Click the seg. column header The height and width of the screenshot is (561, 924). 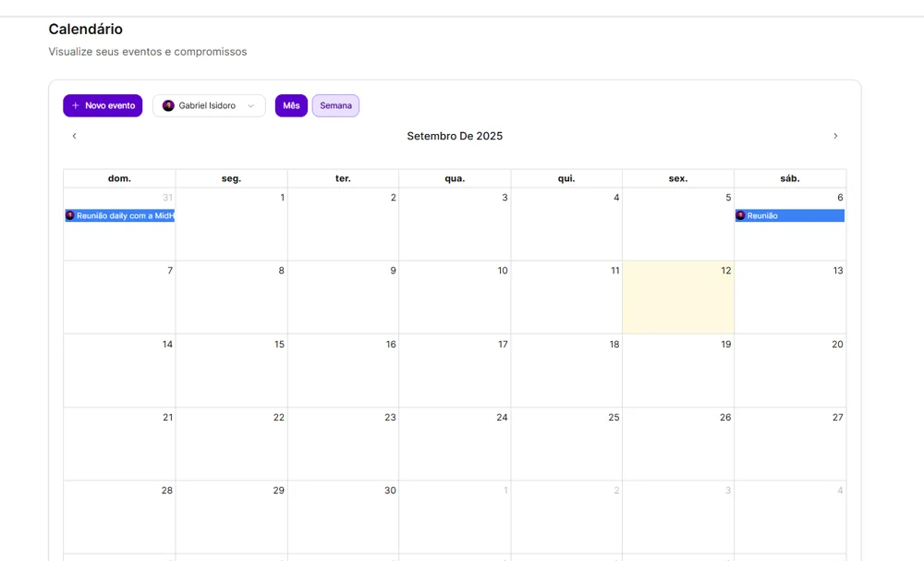[x=231, y=178]
